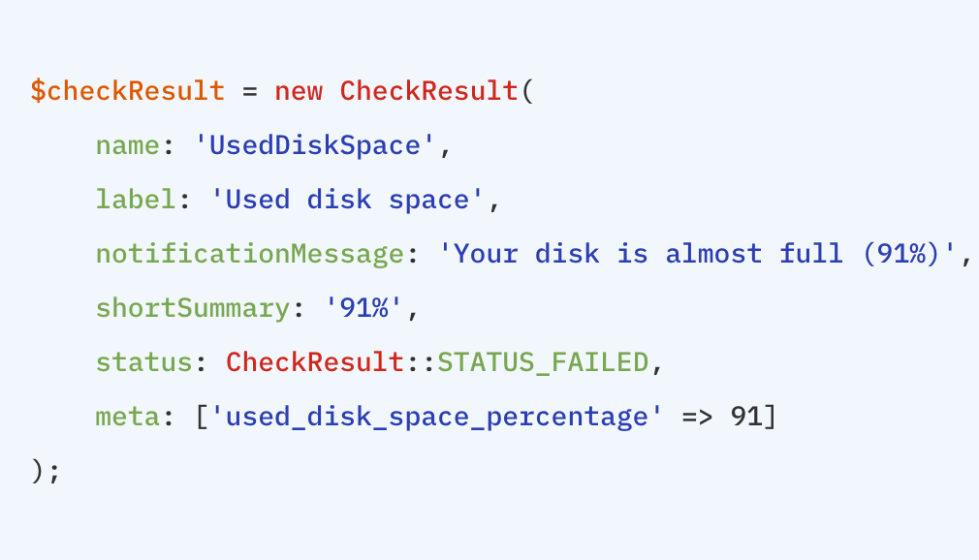Click the 'meta' parameter name
Viewport: 979px width, 560px height.
click(x=127, y=417)
